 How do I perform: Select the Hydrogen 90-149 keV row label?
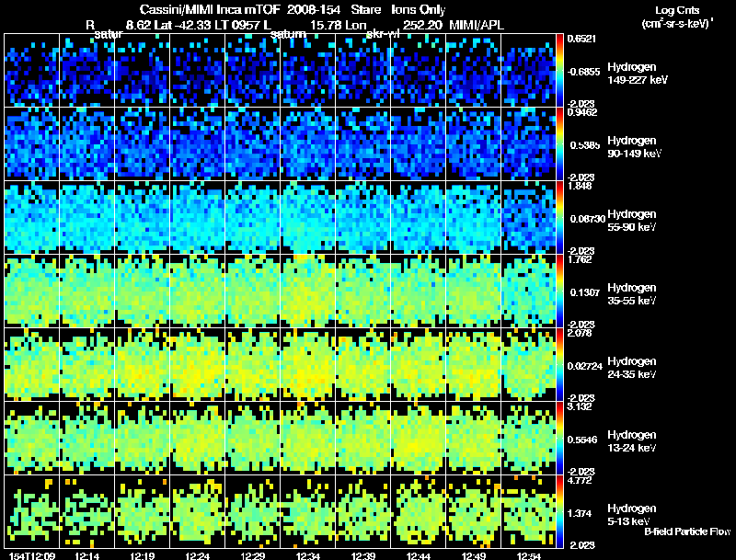coord(635,147)
